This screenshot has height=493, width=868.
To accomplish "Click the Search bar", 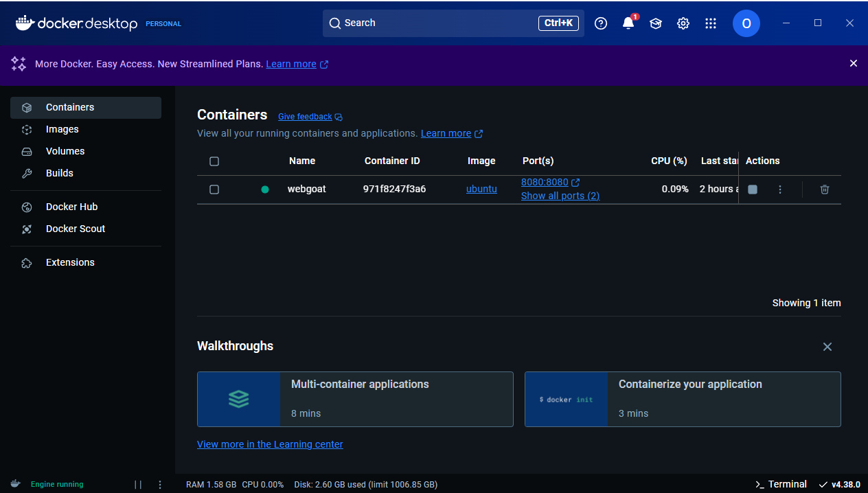I will [x=453, y=23].
